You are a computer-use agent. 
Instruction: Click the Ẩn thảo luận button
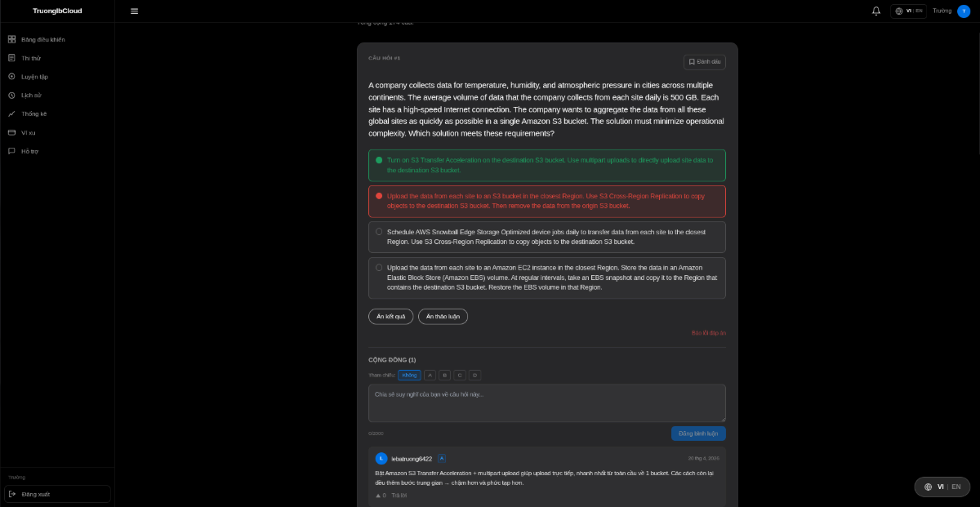(x=443, y=317)
